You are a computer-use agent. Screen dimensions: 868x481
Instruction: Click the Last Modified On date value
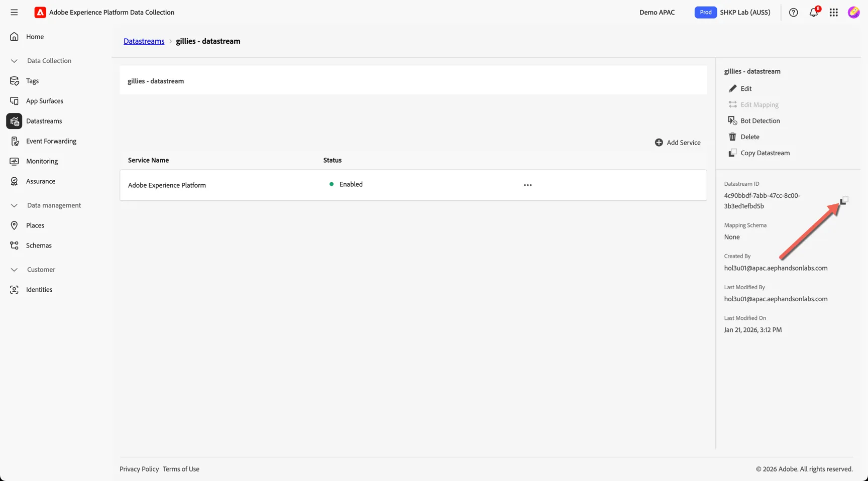point(752,330)
